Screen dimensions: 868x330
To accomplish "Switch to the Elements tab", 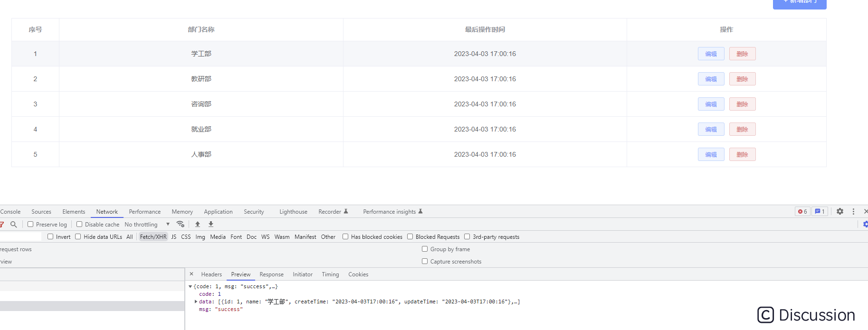I will [x=74, y=212].
